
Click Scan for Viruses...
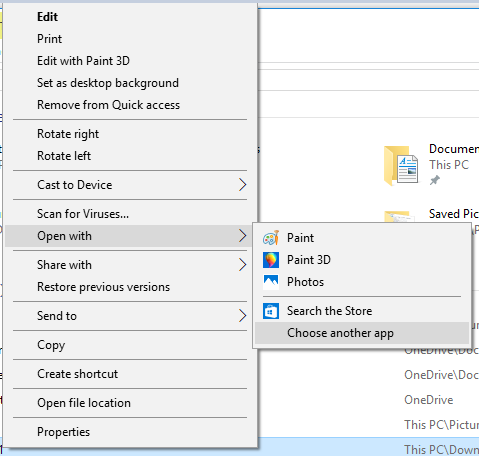tap(130, 214)
